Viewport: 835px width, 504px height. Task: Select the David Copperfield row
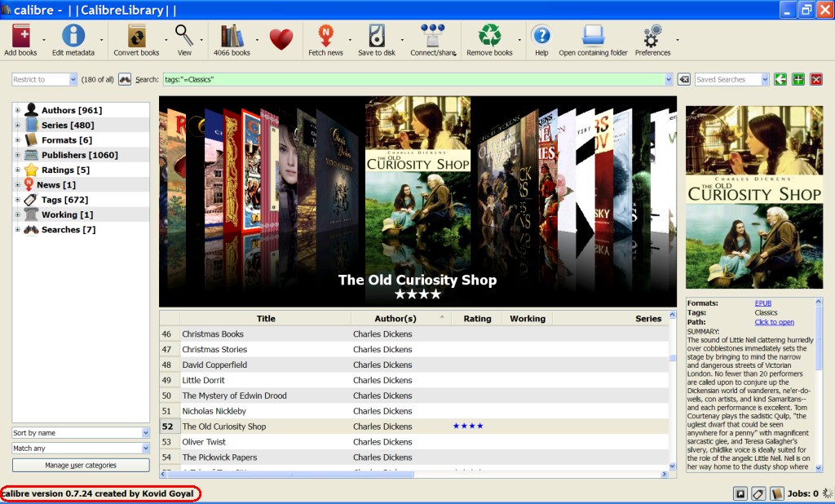tap(414, 365)
